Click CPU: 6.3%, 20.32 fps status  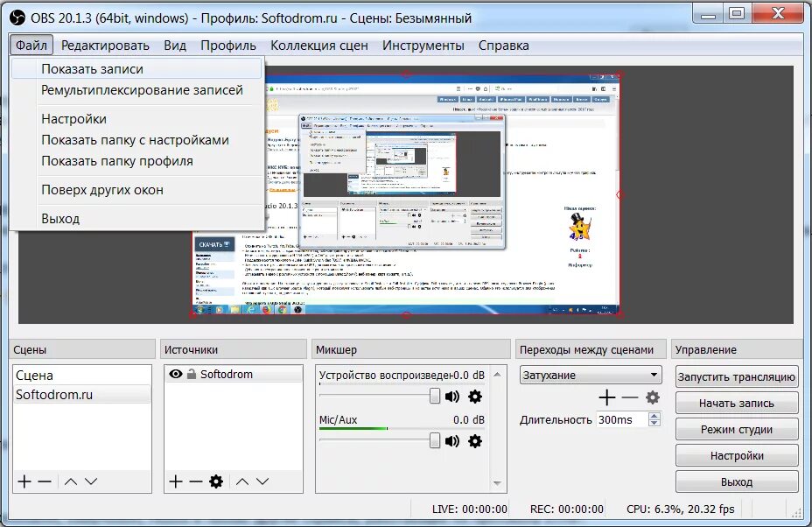click(x=681, y=509)
